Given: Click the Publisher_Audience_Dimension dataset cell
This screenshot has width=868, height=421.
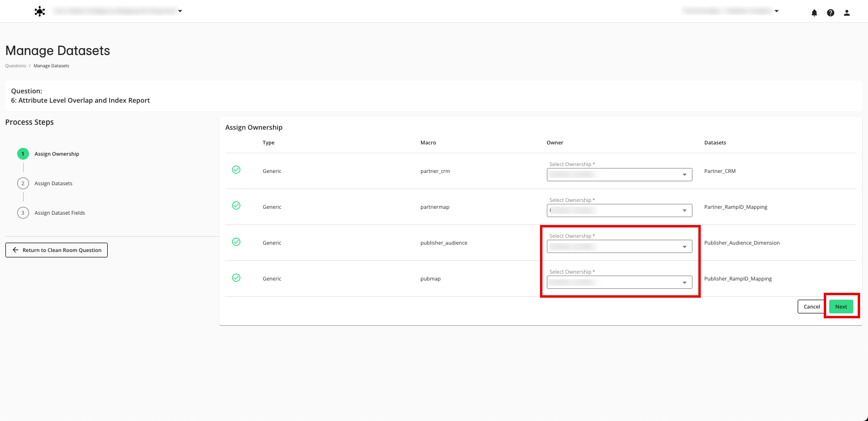Looking at the screenshot, I should click(x=742, y=243).
